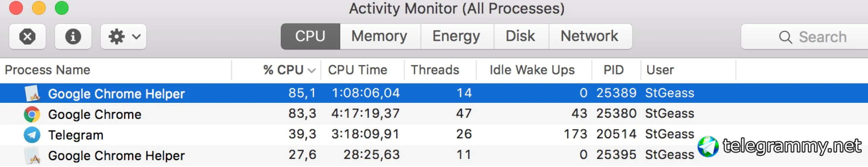The image size is (868, 167).
Task: Sort by CPU Time column header
Action: pyautogui.click(x=358, y=70)
